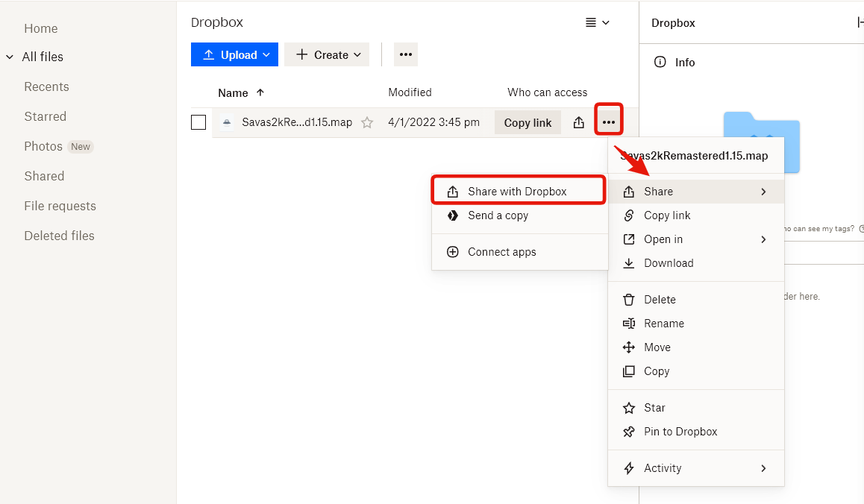This screenshot has height=504, width=864.
Task: Switch view with the list layout icon
Action: coord(591,22)
